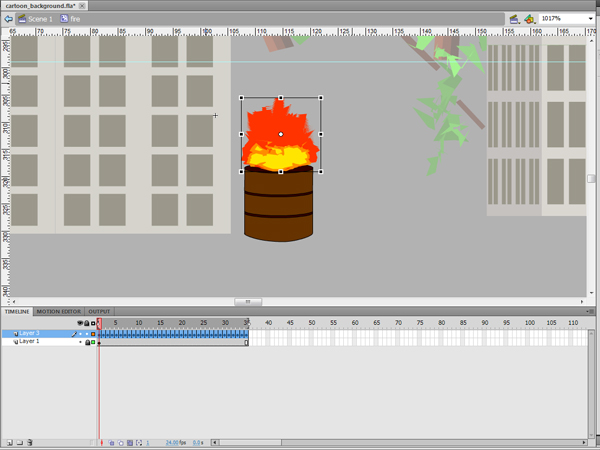Click the back arrow to exit symbol editing
The width and height of the screenshot is (600, 450).
tap(8, 19)
